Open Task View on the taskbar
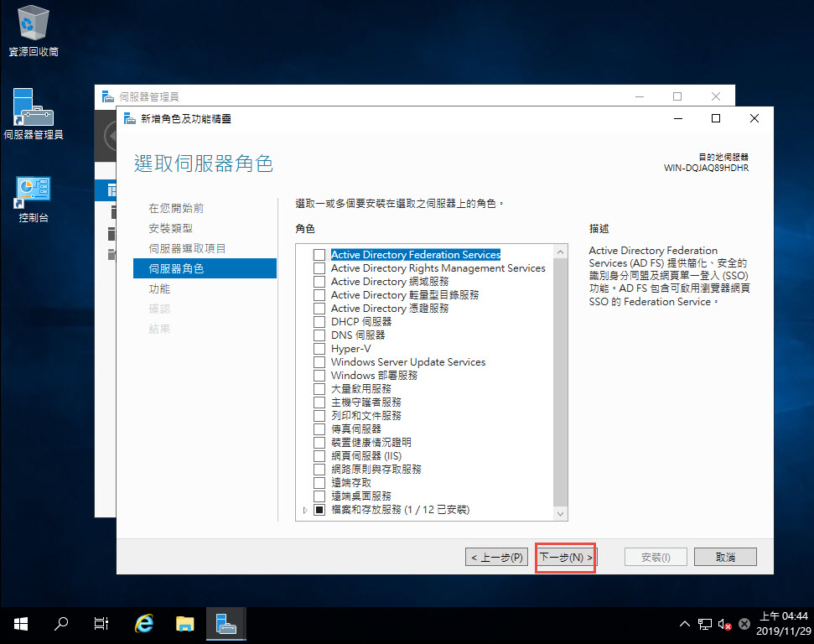The height and width of the screenshot is (644, 814). tap(101, 624)
